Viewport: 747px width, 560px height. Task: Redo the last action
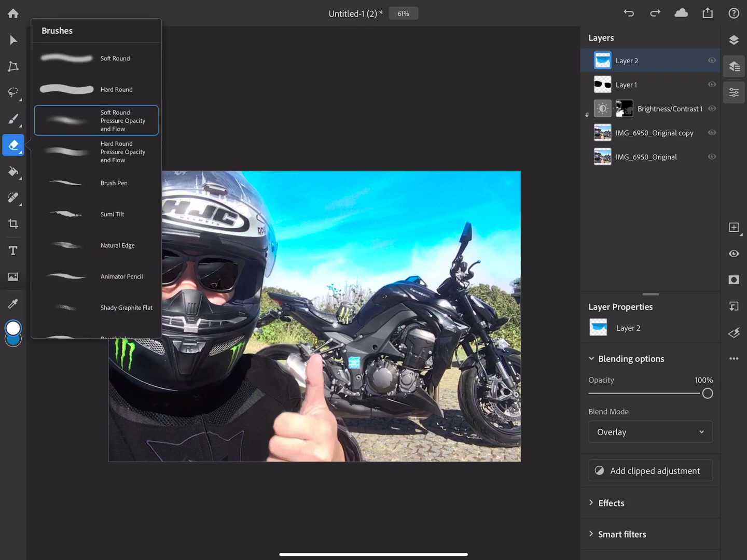655,13
